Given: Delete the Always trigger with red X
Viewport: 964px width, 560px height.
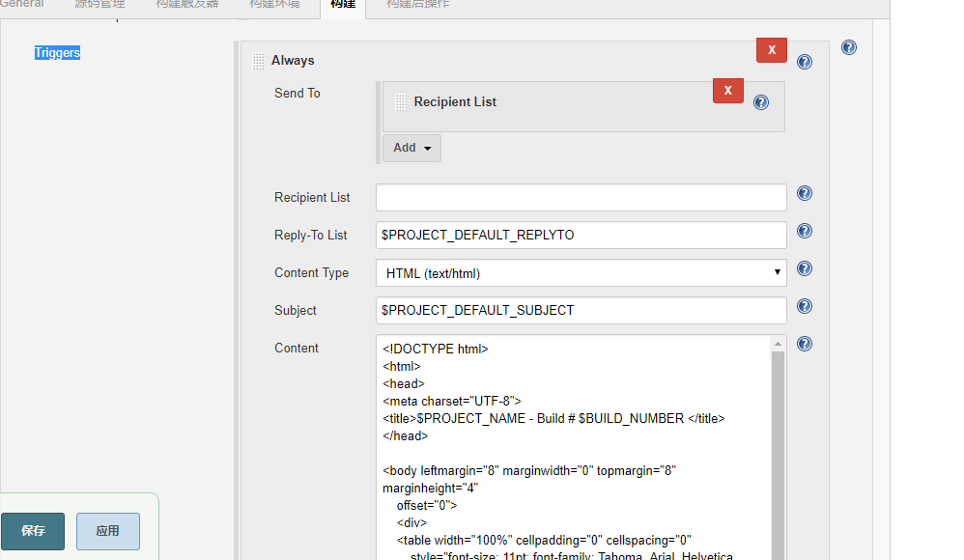Looking at the screenshot, I should click(772, 50).
